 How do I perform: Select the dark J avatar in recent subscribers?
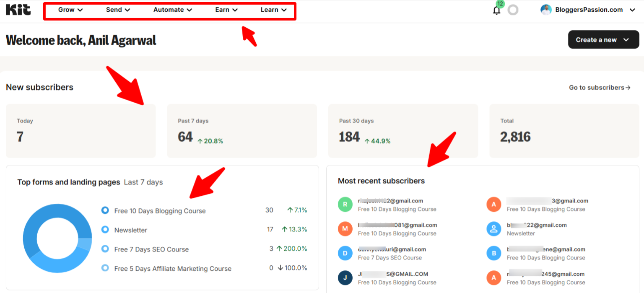345,277
